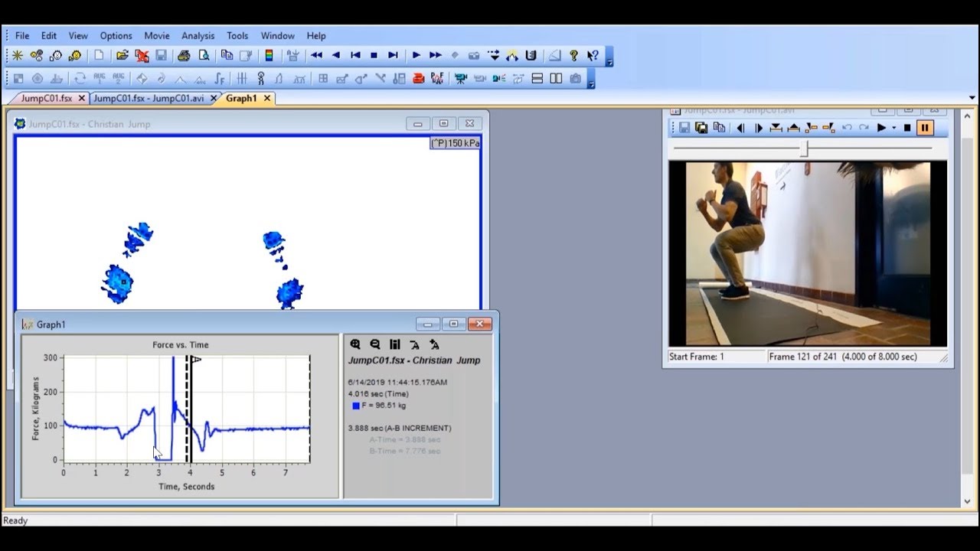Jump to first frame button
The height and width of the screenshot is (551, 980).
[355, 55]
